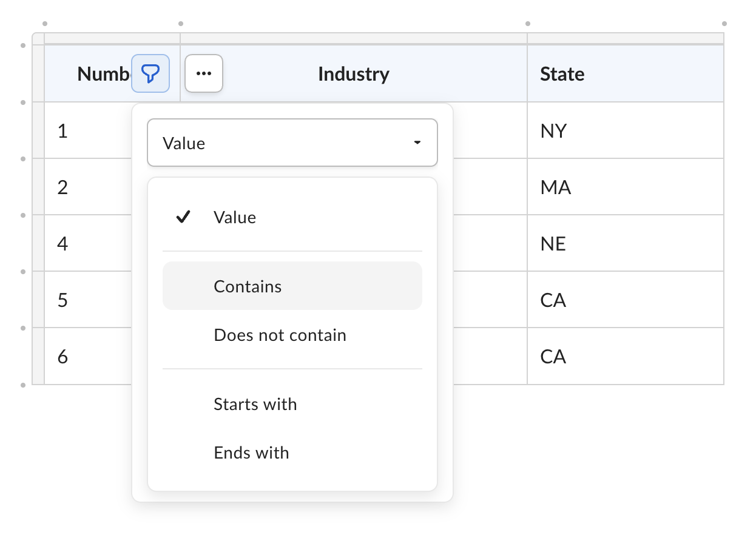756x535 pixels.
Task: Click the checkmark next to Value
Action: (x=183, y=217)
